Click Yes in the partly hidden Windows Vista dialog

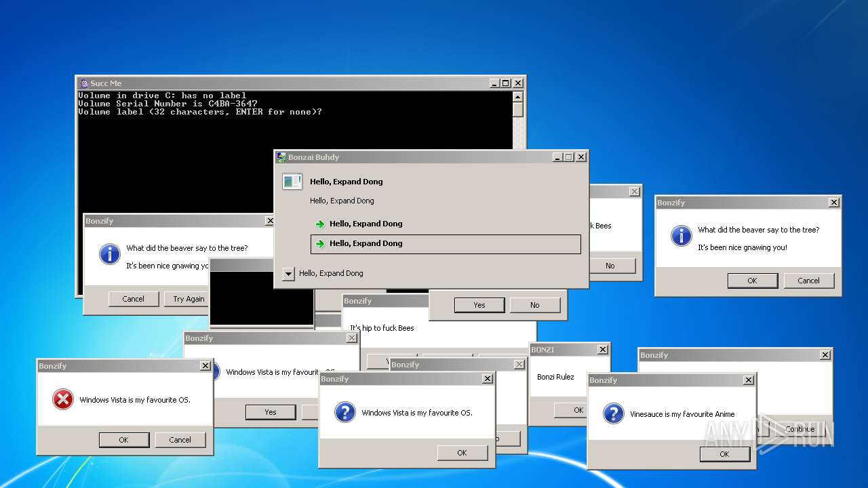click(271, 412)
